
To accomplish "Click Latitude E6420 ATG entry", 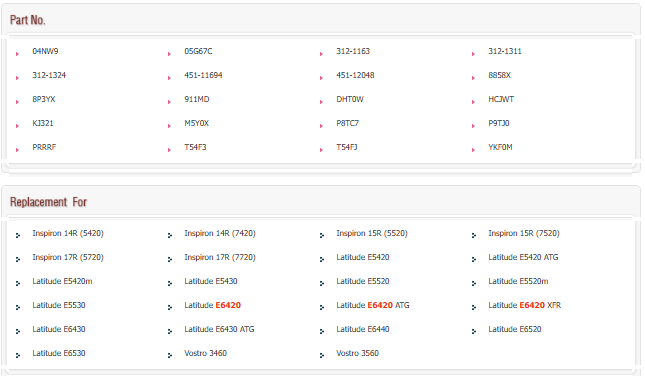I will click(373, 305).
